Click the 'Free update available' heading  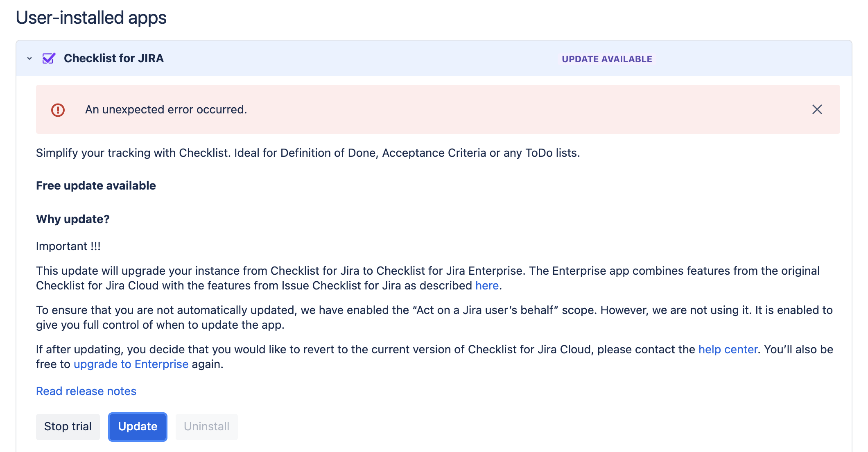click(96, 185)
